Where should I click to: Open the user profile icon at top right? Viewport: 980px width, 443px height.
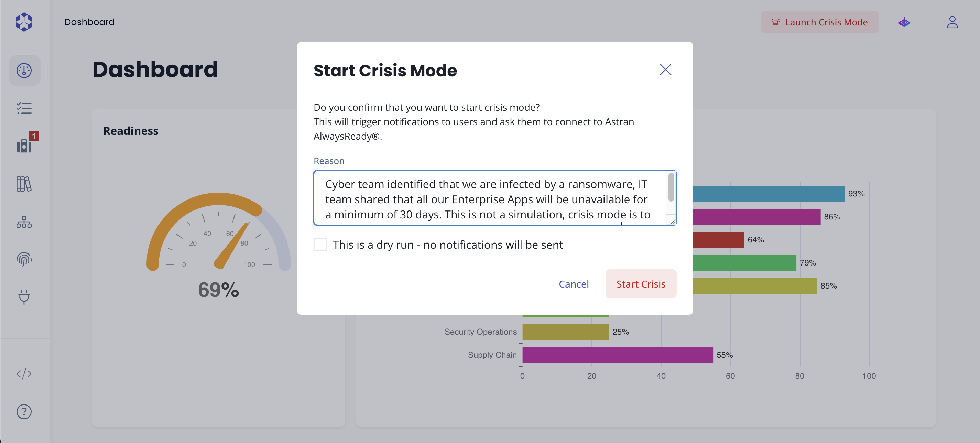tap(952, 22)
